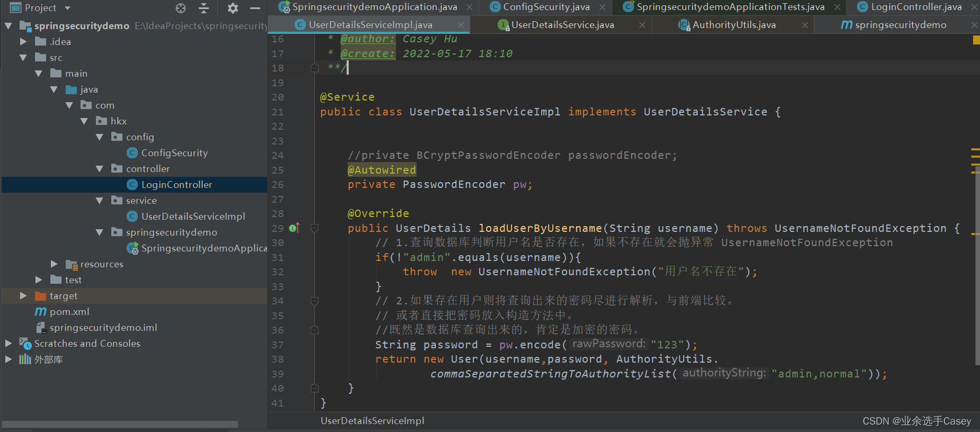
Task: Click the resources folder icon
Action: [72, 264]
